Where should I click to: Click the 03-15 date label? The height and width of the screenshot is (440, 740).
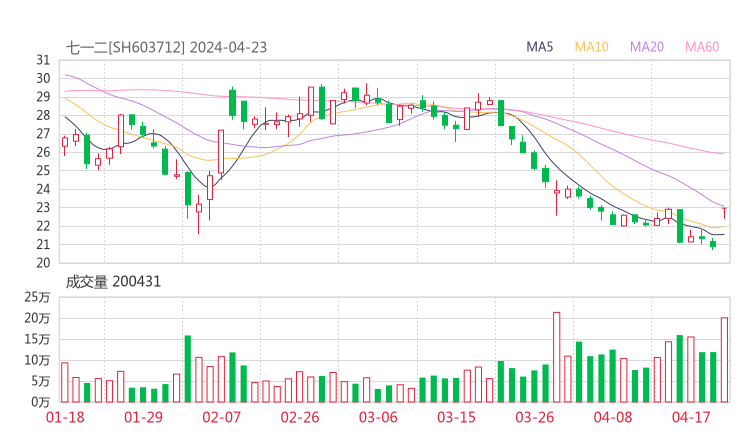[456, 417]
